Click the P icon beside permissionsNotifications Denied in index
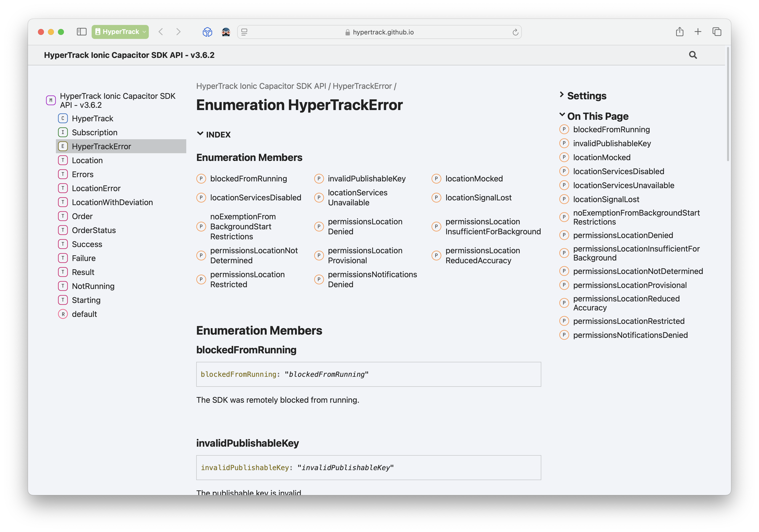 pyautogui.click(x=319, y=279)
